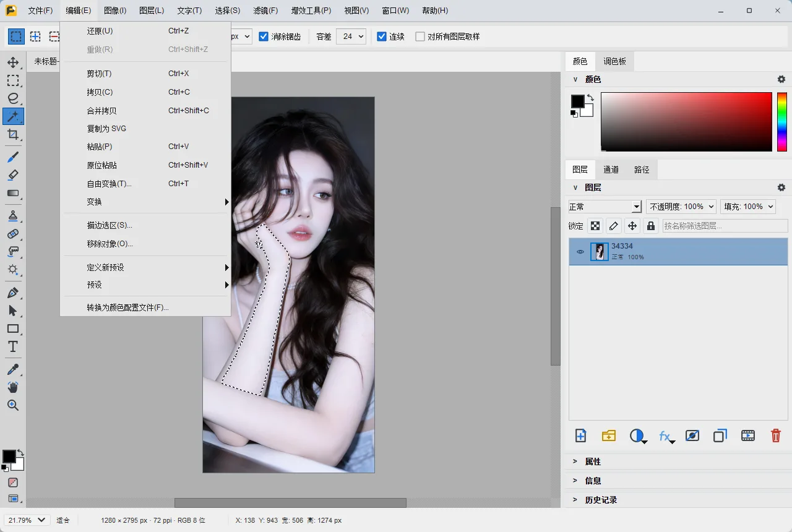This screenshot has height=532, width=792.
Task: Click the rainbow hue slider strip
Action: (782, 121)
